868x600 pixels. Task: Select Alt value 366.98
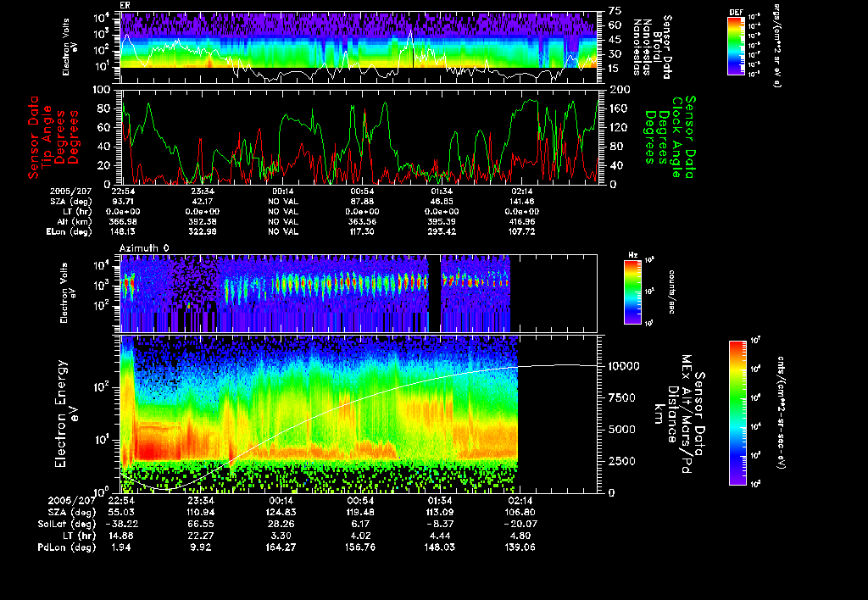click(x=124, y=221)
